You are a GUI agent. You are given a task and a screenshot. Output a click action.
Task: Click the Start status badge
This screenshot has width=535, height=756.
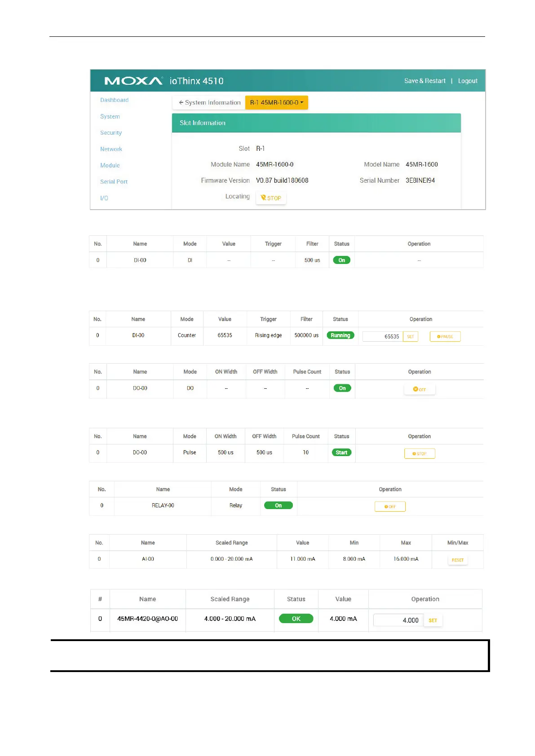pyautogui.click(x=341, y=453)
